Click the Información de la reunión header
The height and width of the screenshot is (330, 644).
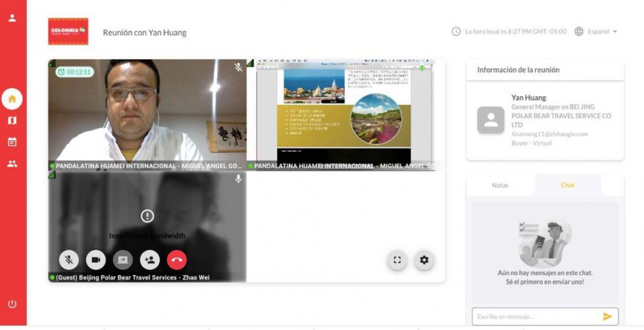pyautogui.click(x=519, y=70)
